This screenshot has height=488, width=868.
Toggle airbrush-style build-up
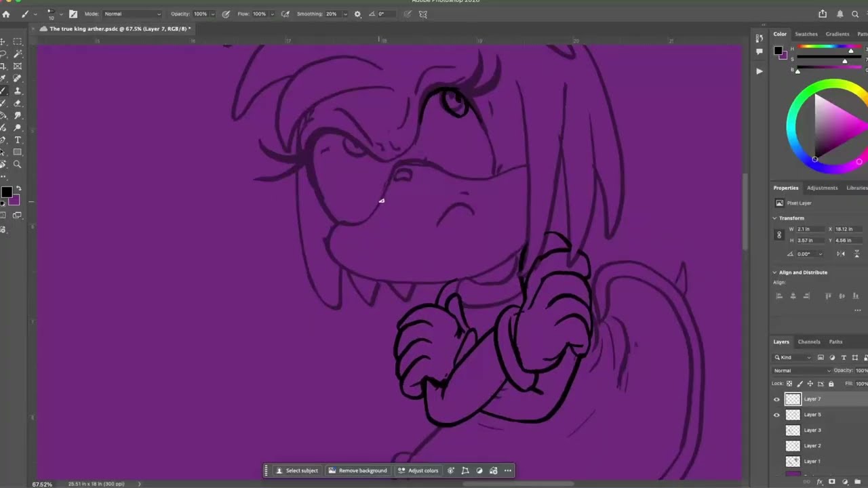(x=285, y=14)
